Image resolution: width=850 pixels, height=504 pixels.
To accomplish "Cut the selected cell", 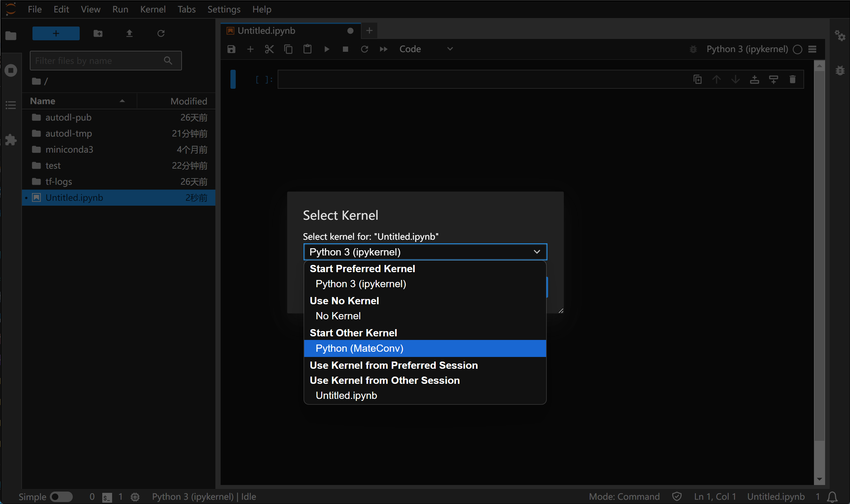I will [269, 49].
